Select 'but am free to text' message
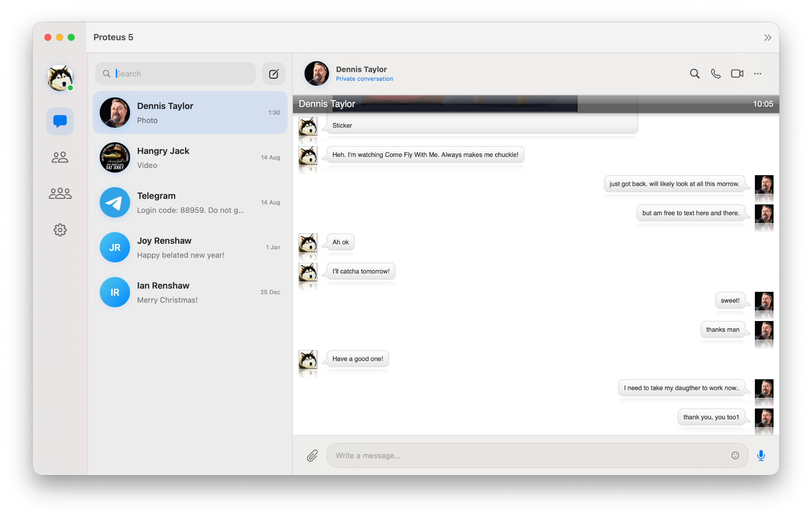Viewport: 812px width, 518px height. pyautogui.click(x=691, y=213)
